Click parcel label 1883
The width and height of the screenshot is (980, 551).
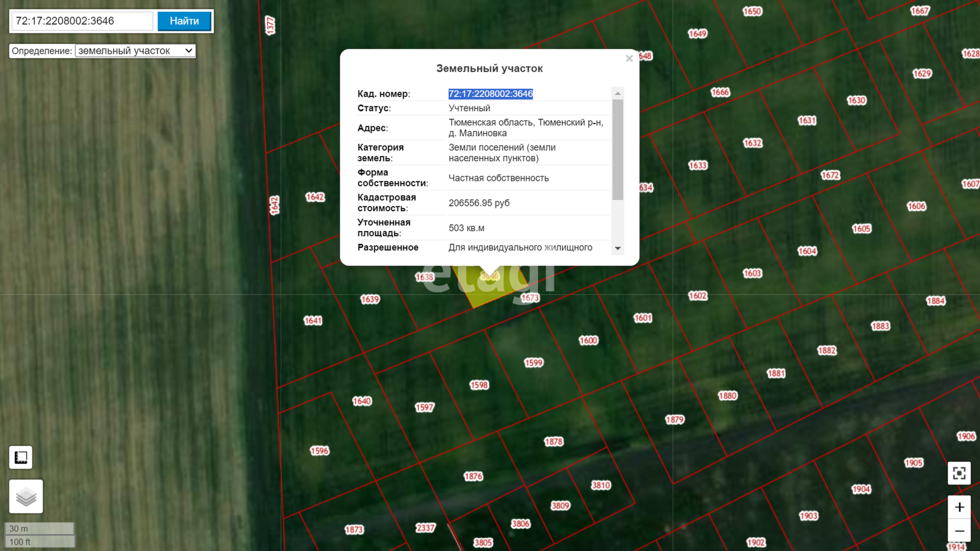[881, 326]
